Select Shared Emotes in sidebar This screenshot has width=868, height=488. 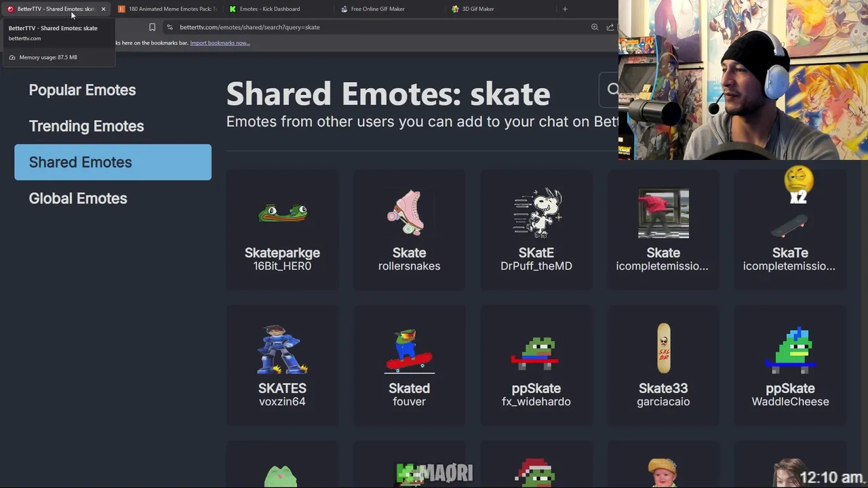pyautogui.click(x=113, y=162)
